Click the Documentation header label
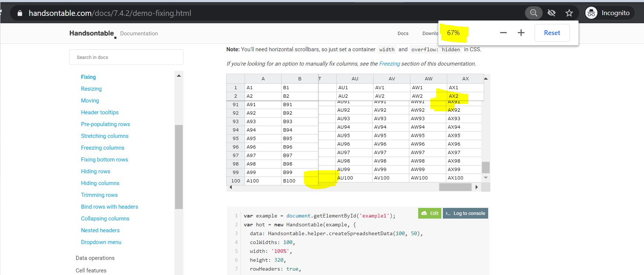Screen dimensions: 644x275 pyautogui.click(x=139, y=34)
